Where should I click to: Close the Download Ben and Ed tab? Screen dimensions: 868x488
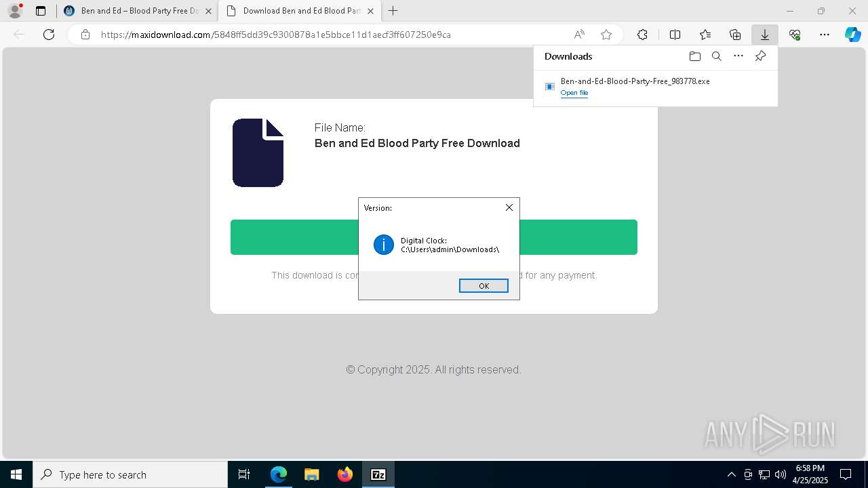tap(370, 11)
